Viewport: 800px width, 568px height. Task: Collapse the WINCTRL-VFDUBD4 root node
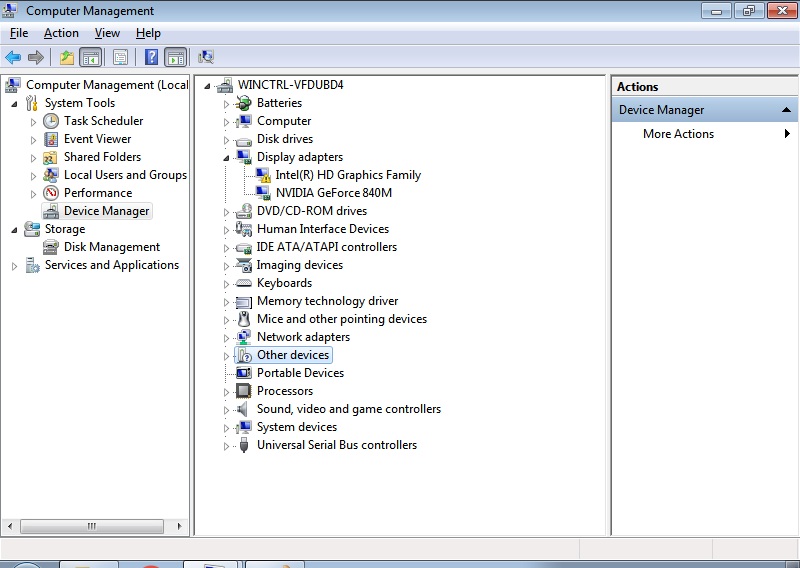click(207, 86)
